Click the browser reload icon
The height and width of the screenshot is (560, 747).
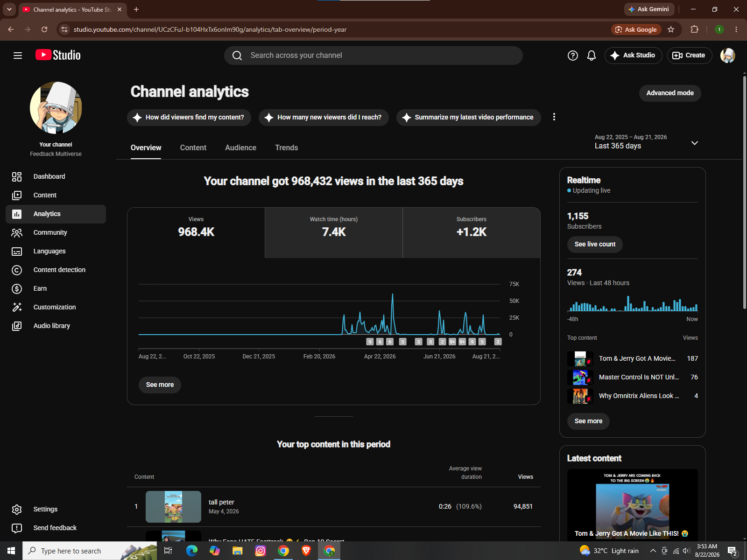pyautogui.click(x=44, y=29)
